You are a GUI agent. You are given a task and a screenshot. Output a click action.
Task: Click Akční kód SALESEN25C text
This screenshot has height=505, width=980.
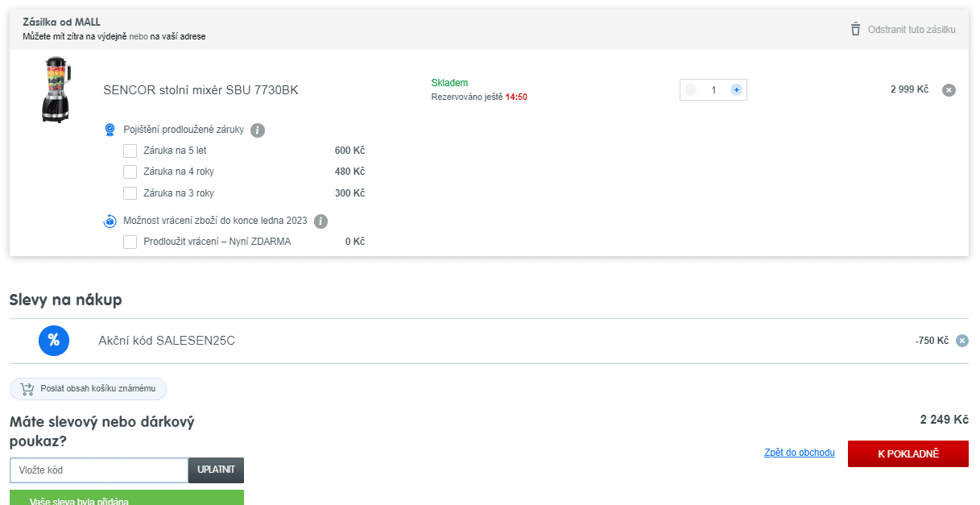point(167,341)
